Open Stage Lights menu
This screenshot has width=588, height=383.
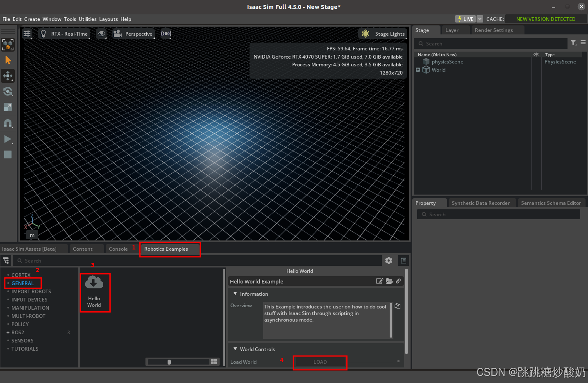pyautogui.click(x=383, y=34)
